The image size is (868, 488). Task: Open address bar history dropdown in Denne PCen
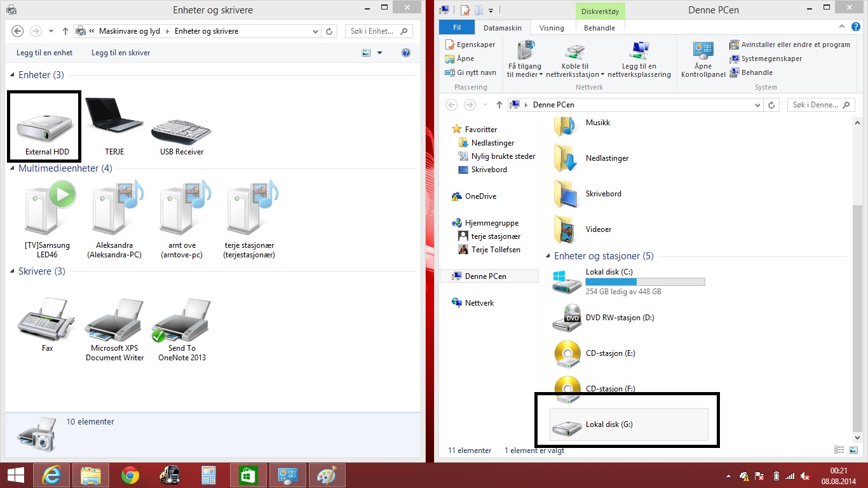tap(757, 105)
